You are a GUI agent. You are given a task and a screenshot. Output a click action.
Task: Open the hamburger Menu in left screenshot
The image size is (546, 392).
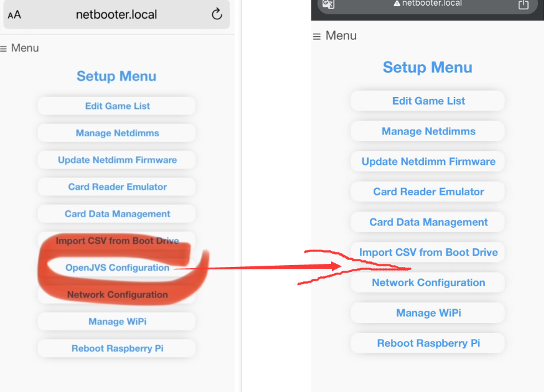19,48
